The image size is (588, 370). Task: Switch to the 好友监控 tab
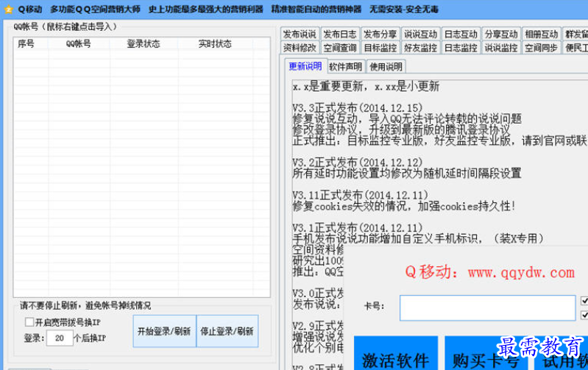(x=420, y=48)
